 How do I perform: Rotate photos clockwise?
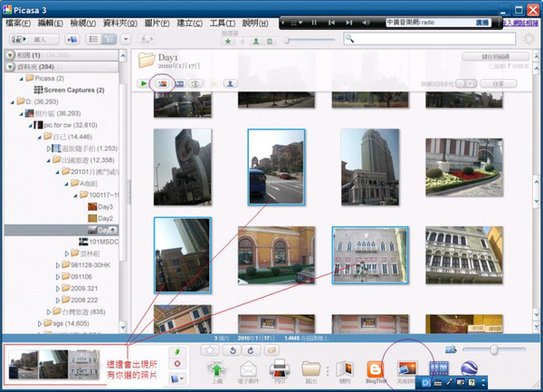point(251,350)
